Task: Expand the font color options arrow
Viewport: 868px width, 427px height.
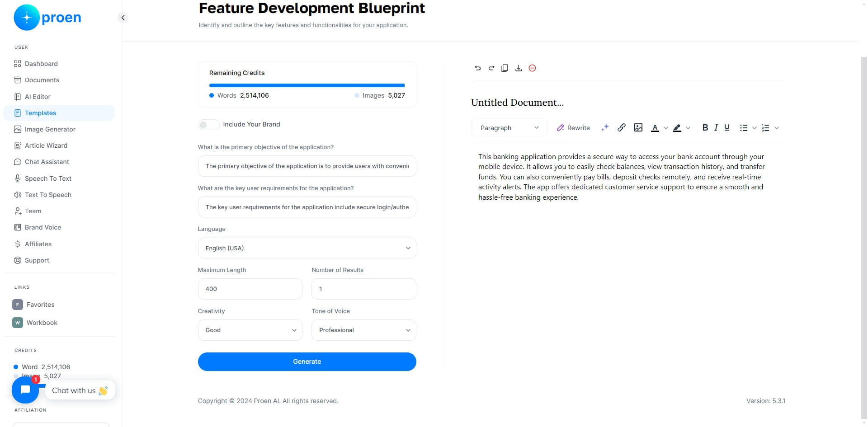Action: [665, 128]
